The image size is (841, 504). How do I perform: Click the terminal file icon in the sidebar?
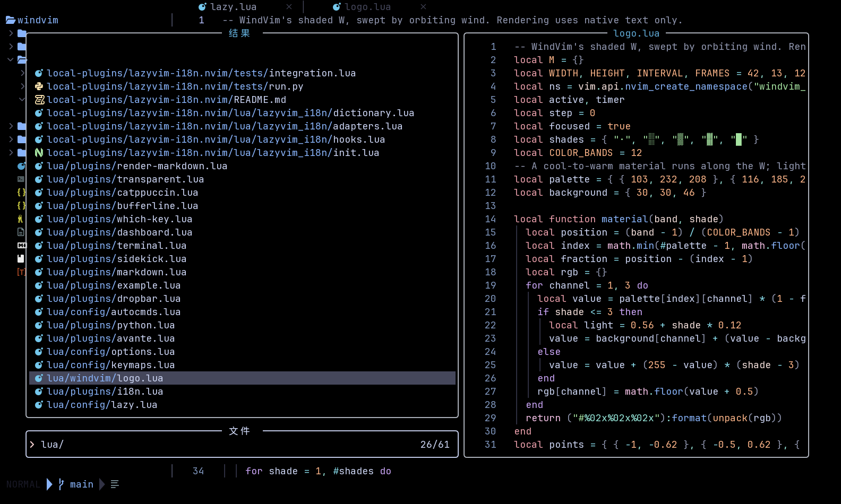click(21, 179)
